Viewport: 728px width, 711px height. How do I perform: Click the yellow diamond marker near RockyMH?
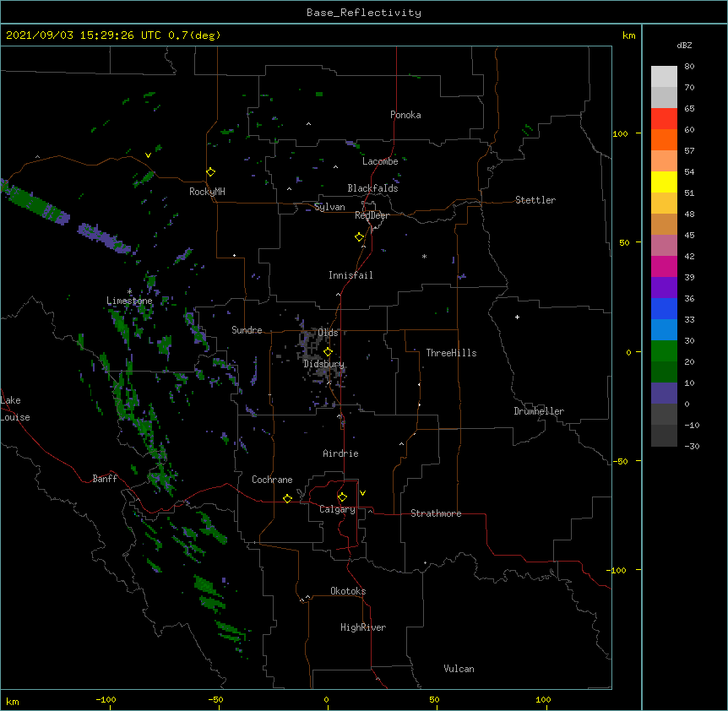click(211, 172)
